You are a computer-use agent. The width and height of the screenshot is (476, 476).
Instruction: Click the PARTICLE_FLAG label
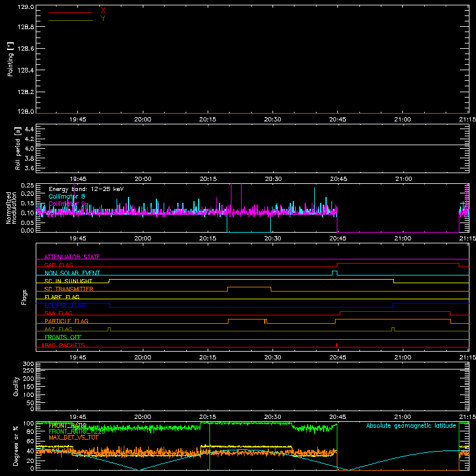[x=67, y=321]
